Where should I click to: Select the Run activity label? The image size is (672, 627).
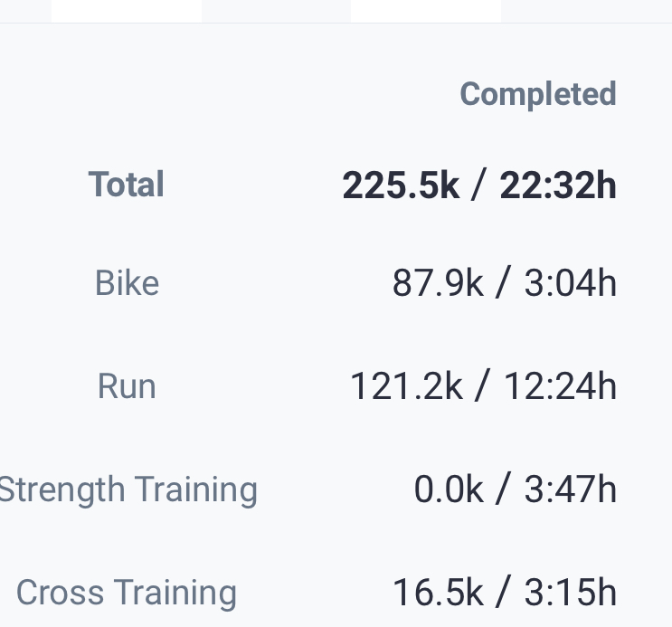(127, 386)
